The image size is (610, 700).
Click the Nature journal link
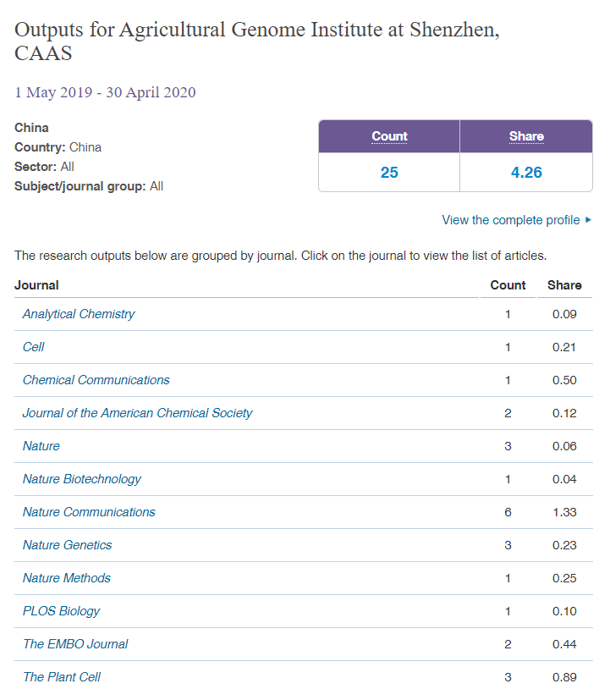pyautogui.click(x=41, y=446)
